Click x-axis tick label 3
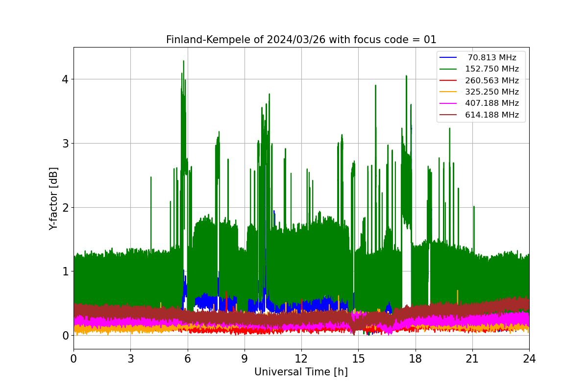 click(x=130, y=359)
